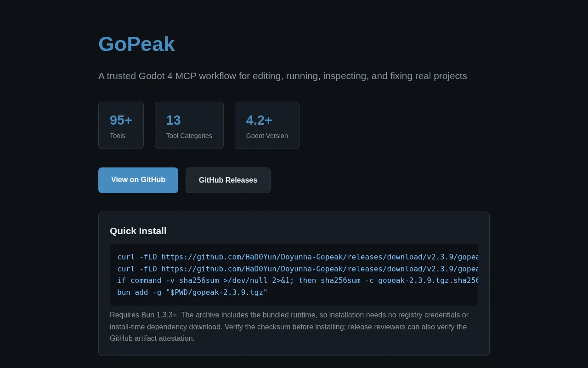Click the GoPeak page title
The width and height of the screenshot is (588, 368).
(136, 44)
